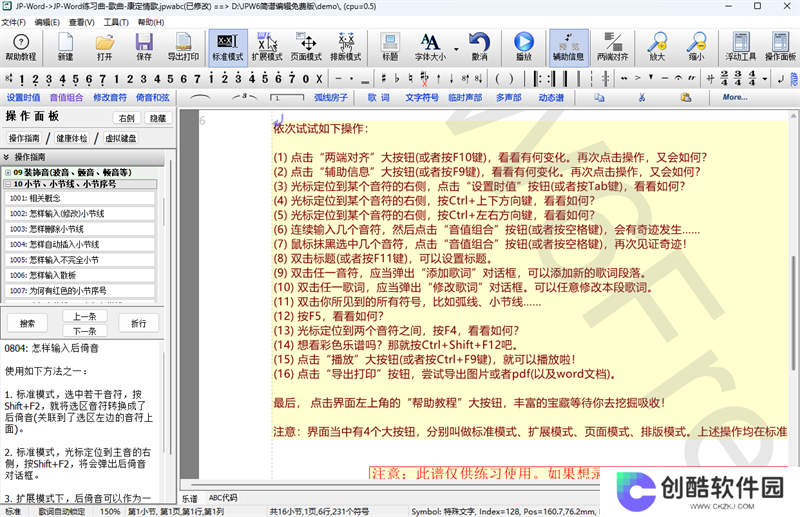Viewport: 800px width, 517px height.
Task: Click the scissors cut icon
Action: click(x=642, y=97)
